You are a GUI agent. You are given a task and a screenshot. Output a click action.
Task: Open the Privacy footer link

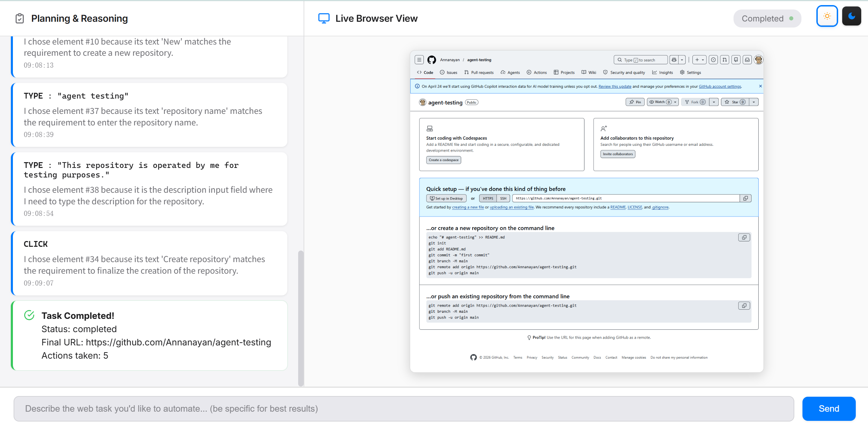(x=532, y=358)
